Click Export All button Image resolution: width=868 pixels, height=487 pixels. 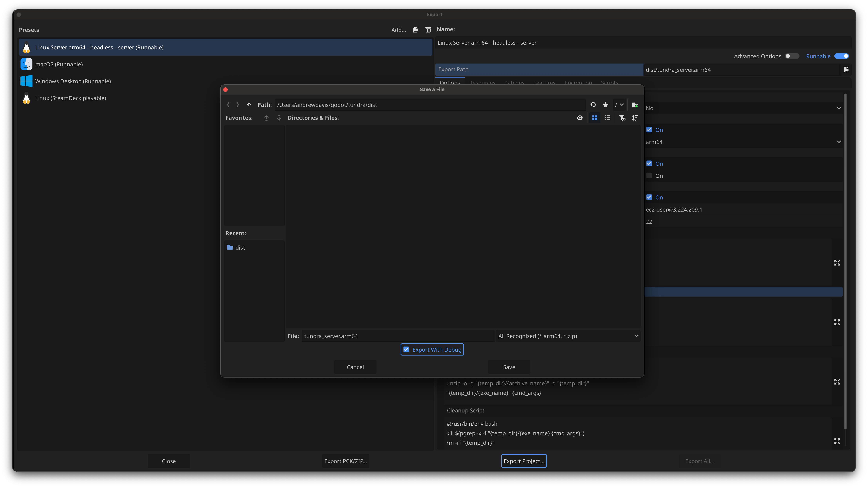[x=699, y=461]
